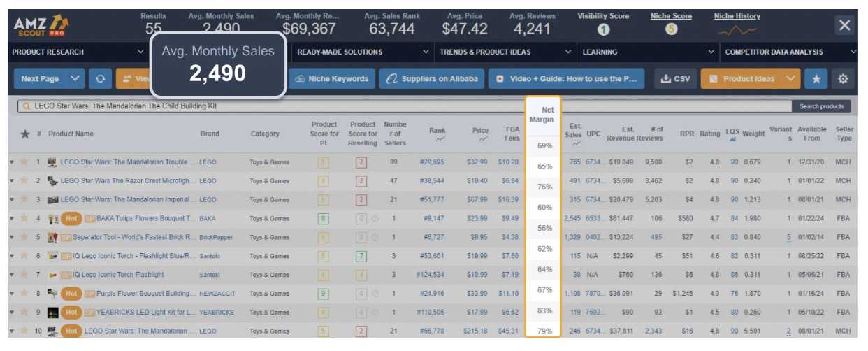Click the star favorites button beside Product Ideas
This screenshot has height=351, width=868.
(816, 79)
